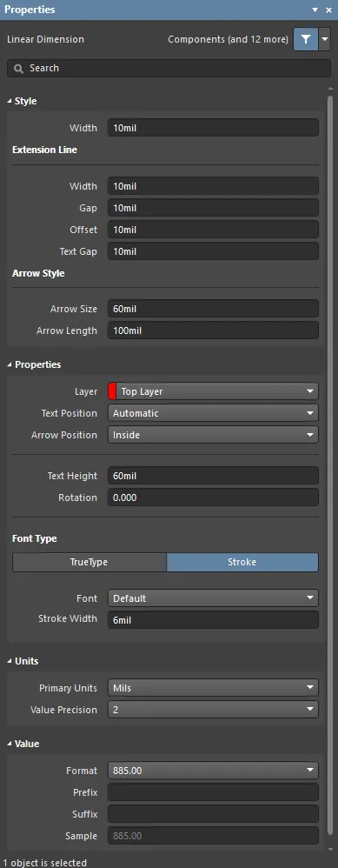Open the Text Position dropdown

point(213,413)
